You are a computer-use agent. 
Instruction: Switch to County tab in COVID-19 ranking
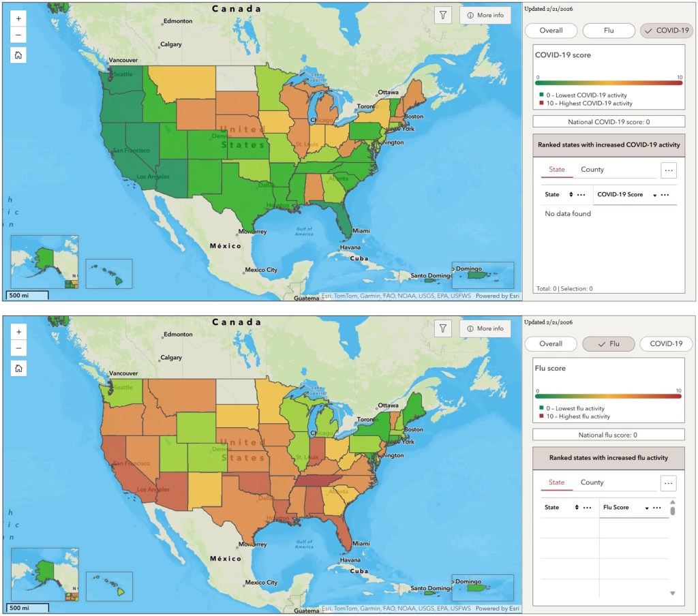[x=592, y=170]
